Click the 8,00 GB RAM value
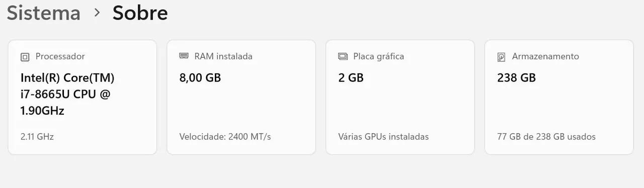Image resolution: width=644 pixels, height=188 pixels. click(x=200, y=78)
